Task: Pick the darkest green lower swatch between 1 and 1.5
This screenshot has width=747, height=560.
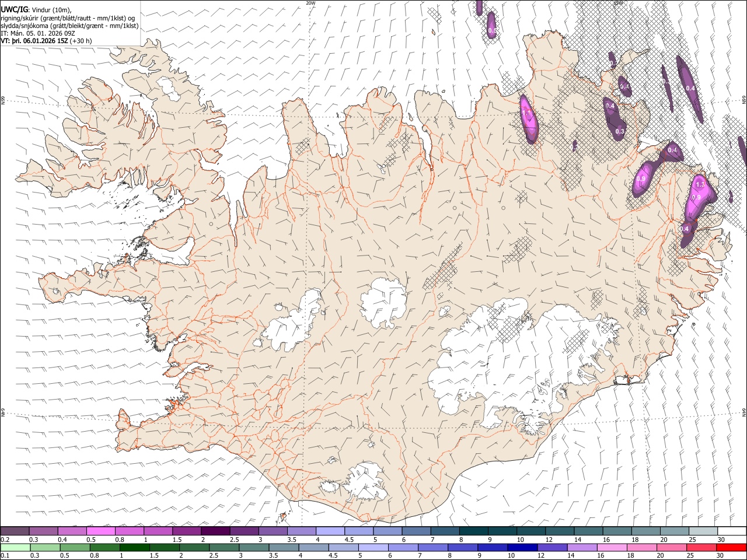Action: coord(135,547)
